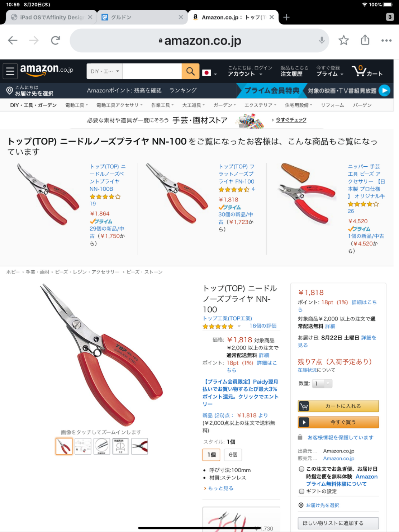Tap the browser share icon

(365, 40)
